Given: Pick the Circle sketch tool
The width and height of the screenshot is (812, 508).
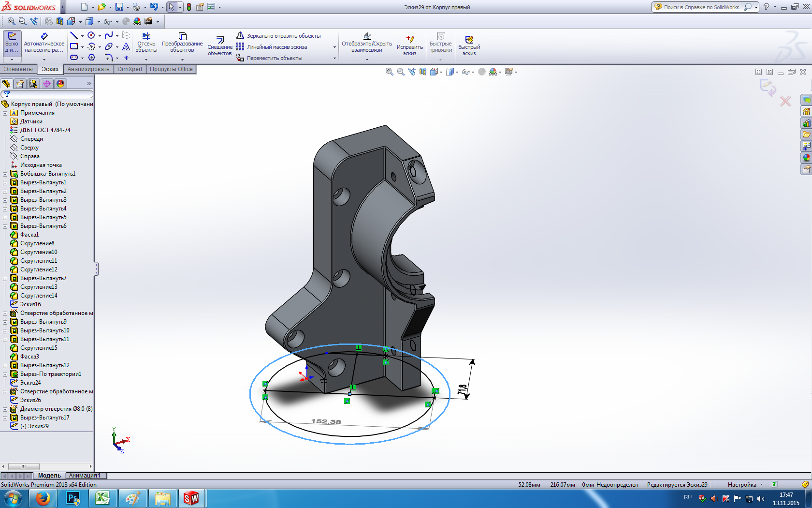Looking at the screenshot, I should 91,36.
